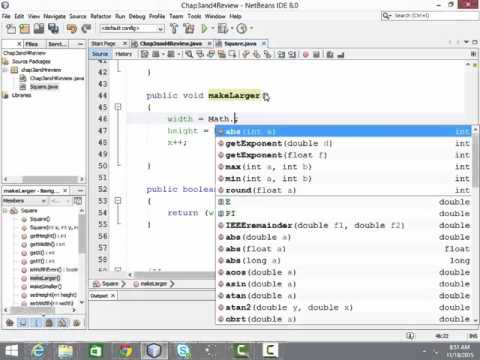This screenshot has width=480, height=360.
Task: Click makeLarger in editor breadcrumb bar
Action: pos(153,284)
